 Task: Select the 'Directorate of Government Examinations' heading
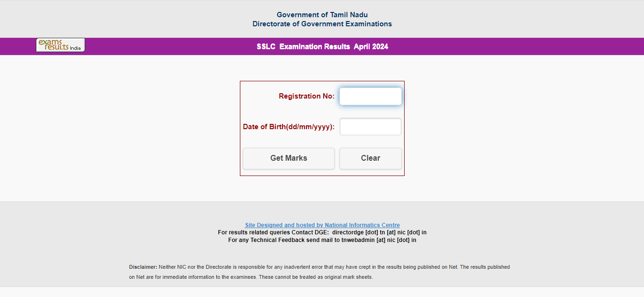tap(322, 24)
